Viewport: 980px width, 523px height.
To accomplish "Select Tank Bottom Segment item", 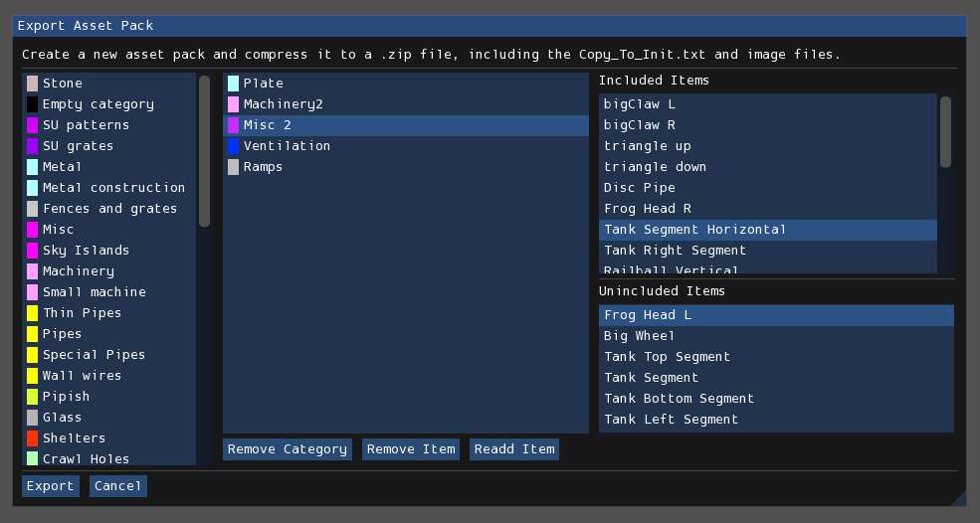I will [776, 399].
